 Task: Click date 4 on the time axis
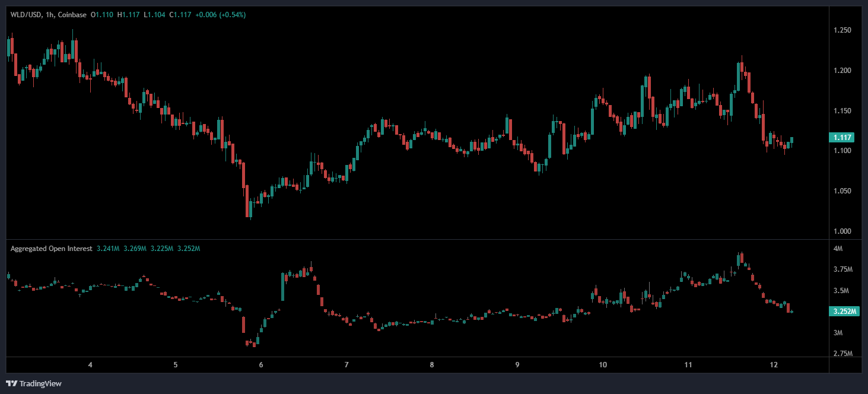(x=90, y=364)
